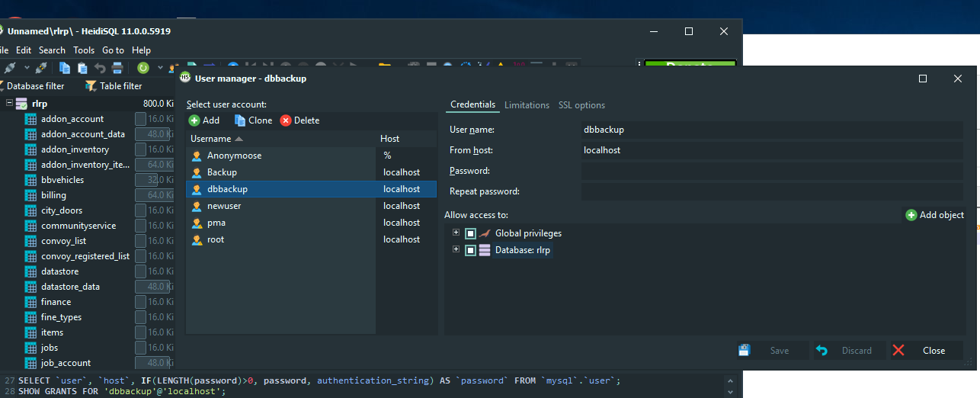Click the Undo arrow toolbar icon
This screenshot has width=980, height=398.
coord(100,69)
